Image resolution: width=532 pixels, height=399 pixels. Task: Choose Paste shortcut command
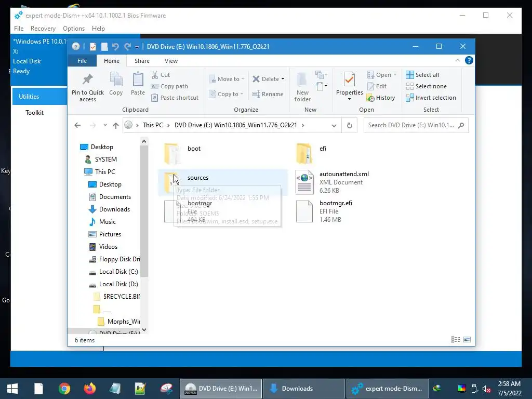coord(175,98)
